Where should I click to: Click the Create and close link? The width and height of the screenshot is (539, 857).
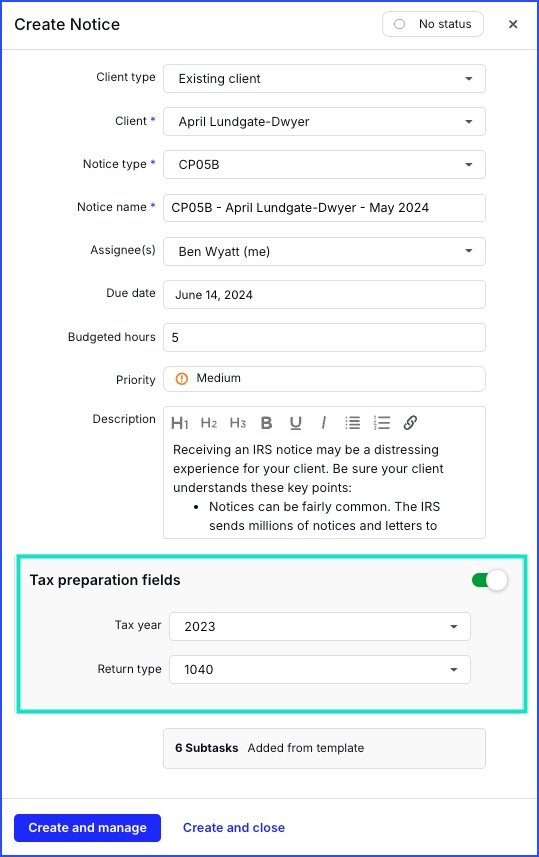tap(234, 827)
